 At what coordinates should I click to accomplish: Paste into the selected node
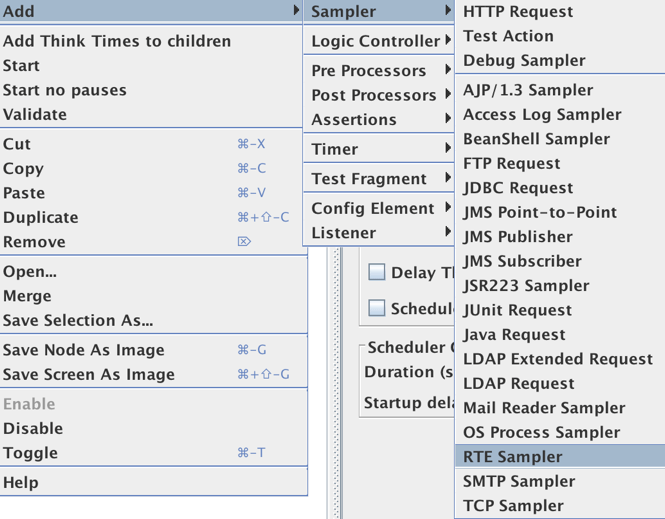(x=151, y=193)
